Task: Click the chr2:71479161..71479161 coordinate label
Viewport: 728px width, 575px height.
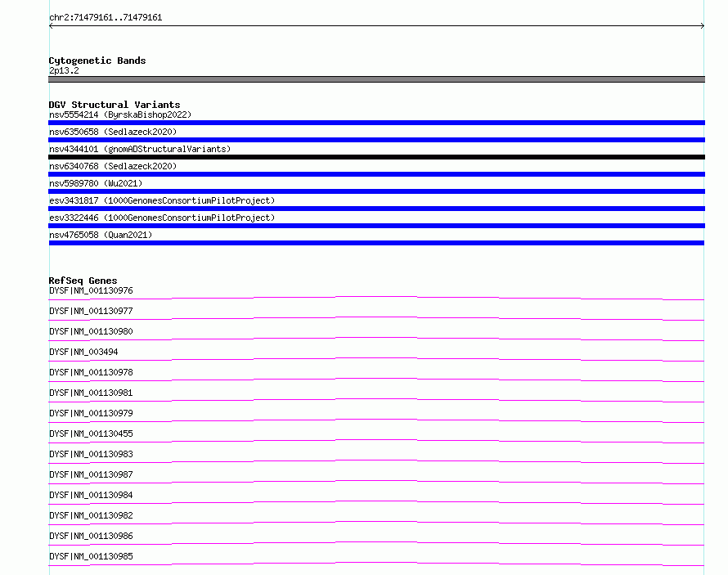Action: point(106,18)
